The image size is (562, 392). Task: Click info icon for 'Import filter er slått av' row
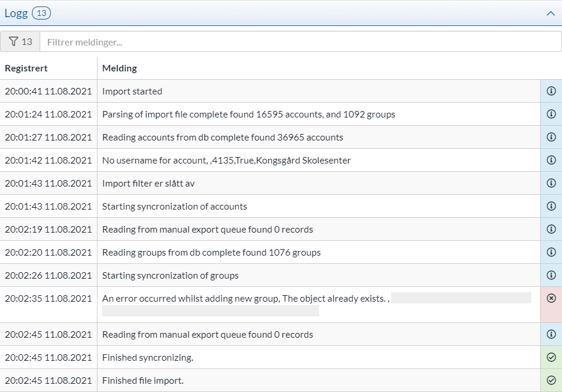tap(551, 183)
